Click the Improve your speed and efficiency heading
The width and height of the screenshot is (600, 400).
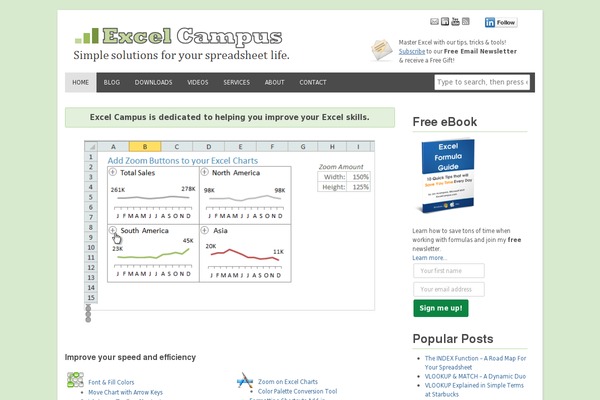(x=130, y=357)
